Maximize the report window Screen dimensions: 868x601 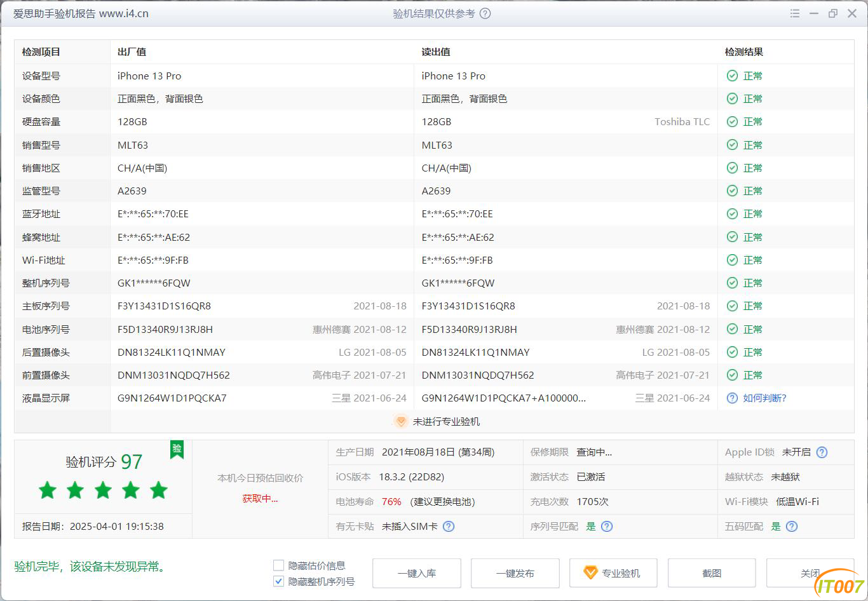(833, 13)
